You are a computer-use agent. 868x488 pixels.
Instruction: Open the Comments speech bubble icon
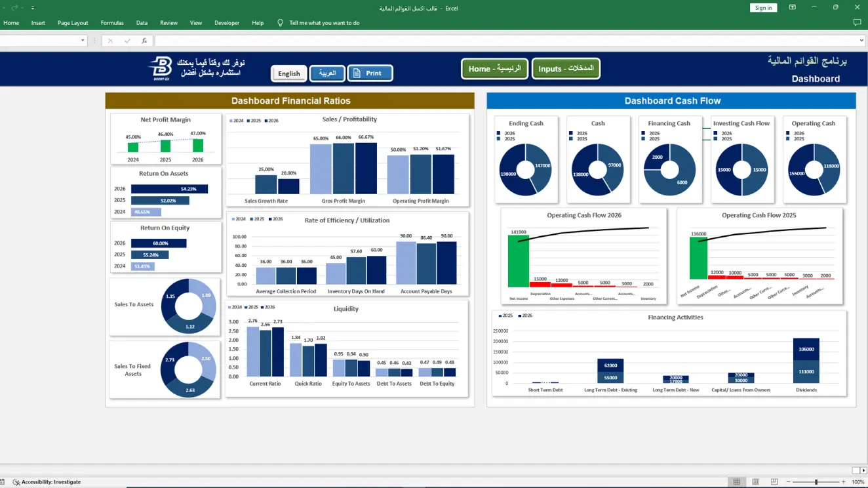coord(857,22)
